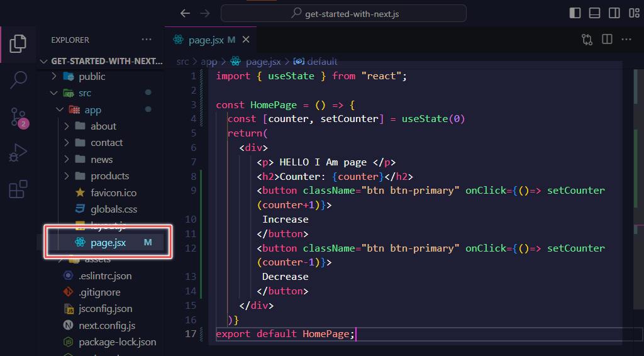Click the word Decrease on line 13
The height and width of the screenshot is (356, 644).
pos(286,277)
